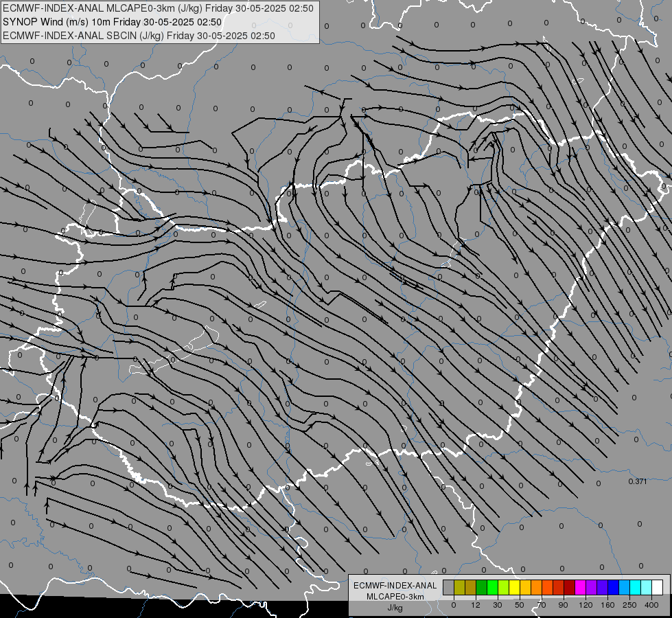Click the legend tick value 120

pyautogui.click(x=586, y=605)
